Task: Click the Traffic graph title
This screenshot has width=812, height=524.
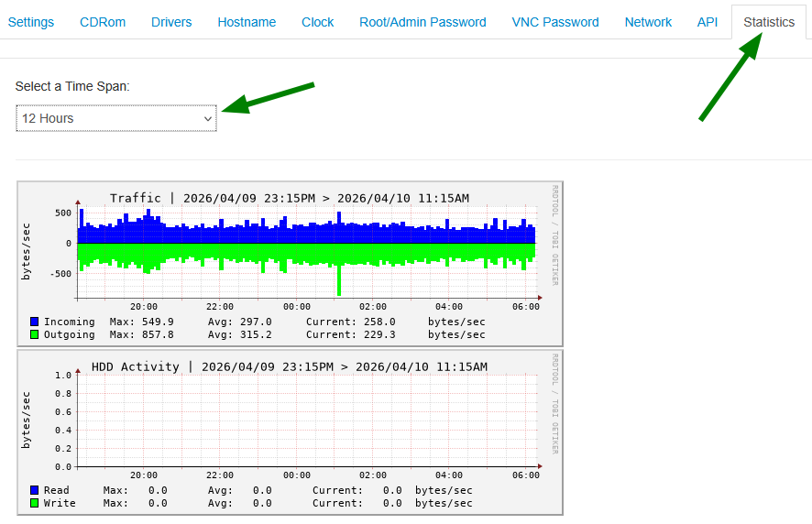Action: [x=290, y=198]
